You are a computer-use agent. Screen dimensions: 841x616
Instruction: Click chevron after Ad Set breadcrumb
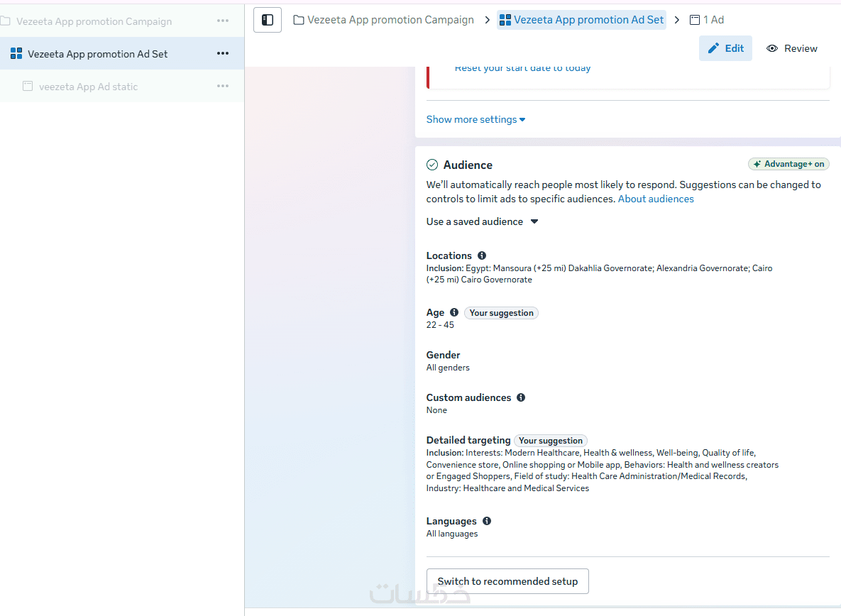tap(677, 20)
